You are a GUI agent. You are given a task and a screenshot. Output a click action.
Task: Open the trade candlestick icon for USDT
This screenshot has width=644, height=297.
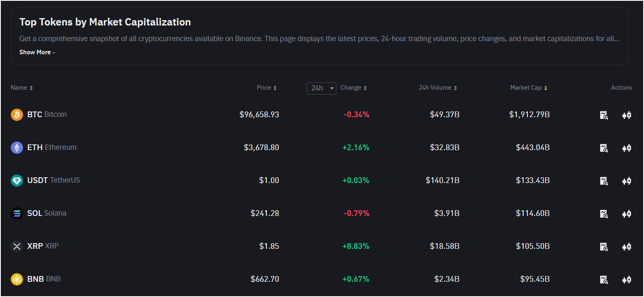(x=627, y=181)
